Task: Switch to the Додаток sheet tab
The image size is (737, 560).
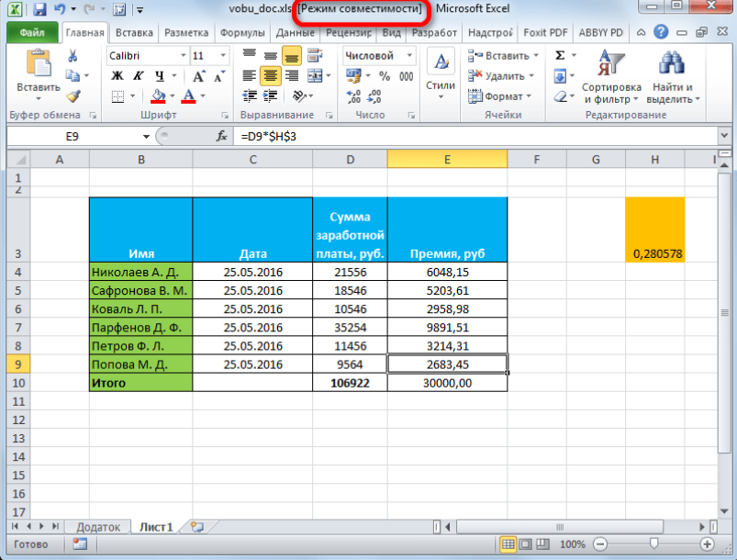Action: point(98,527)
